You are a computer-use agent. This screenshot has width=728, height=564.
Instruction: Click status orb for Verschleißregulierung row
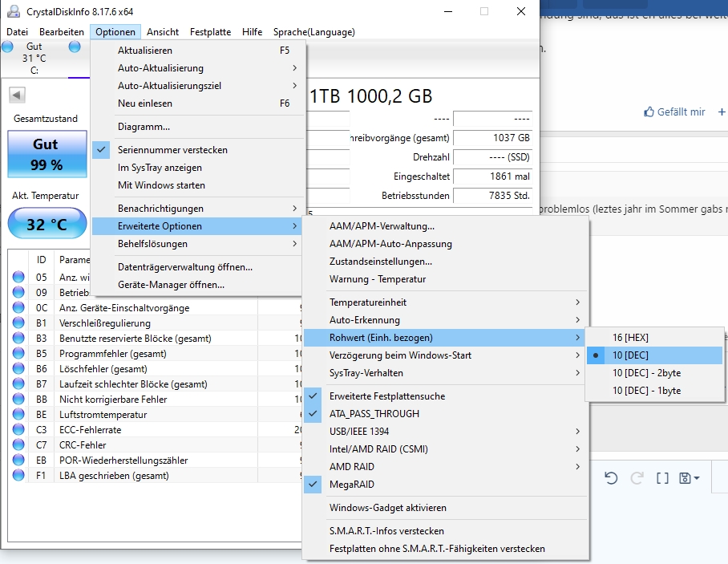(18, 323)
